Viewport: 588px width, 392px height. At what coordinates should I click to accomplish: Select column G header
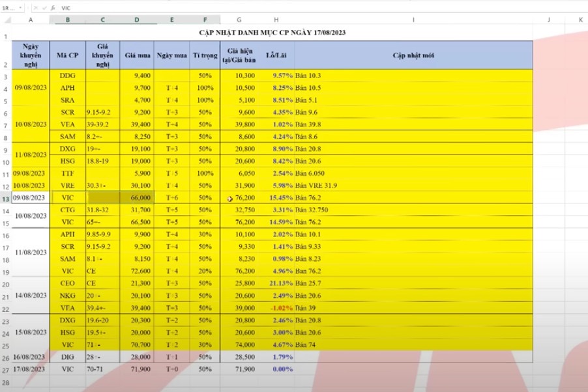(x=239, y=20)
